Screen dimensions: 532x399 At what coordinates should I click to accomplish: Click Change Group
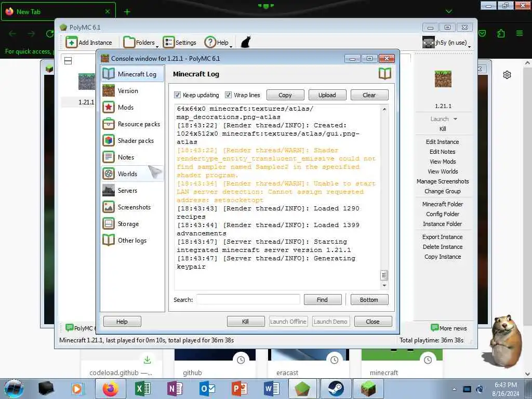click(x=443, y=191)
